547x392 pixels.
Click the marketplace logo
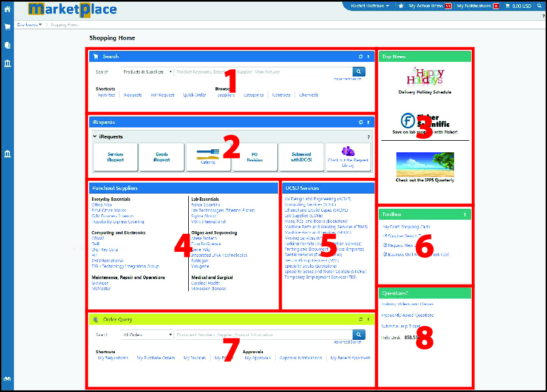pyautogui.click(x=72, y=10)
